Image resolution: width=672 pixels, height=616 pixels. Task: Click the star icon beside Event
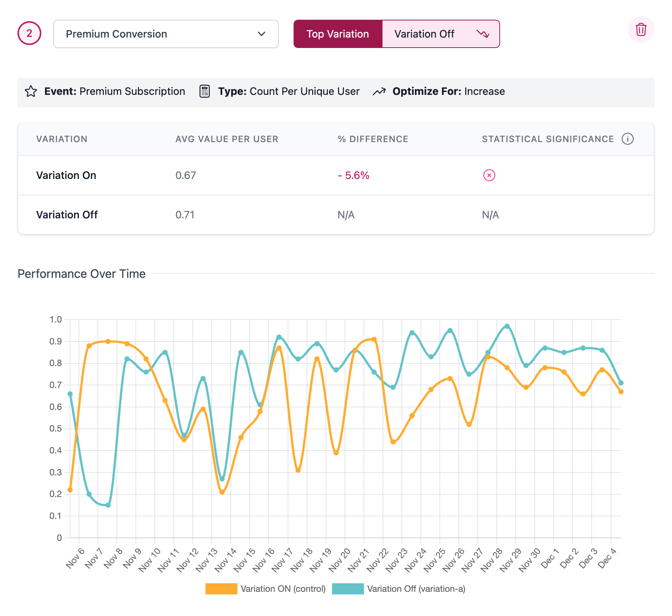[31, 91]
